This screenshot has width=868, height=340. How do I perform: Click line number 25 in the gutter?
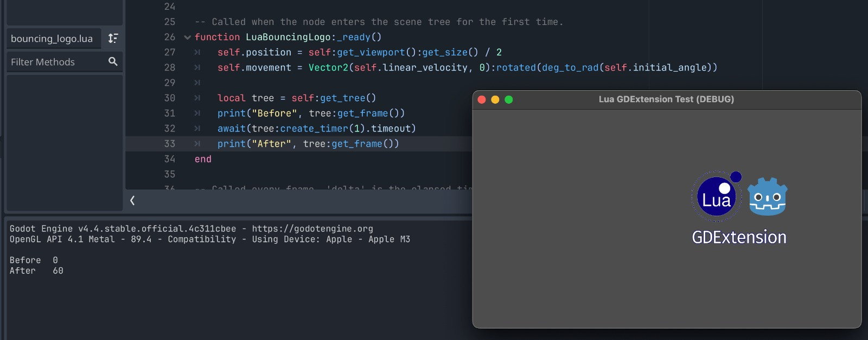click(x=170, y=22)
